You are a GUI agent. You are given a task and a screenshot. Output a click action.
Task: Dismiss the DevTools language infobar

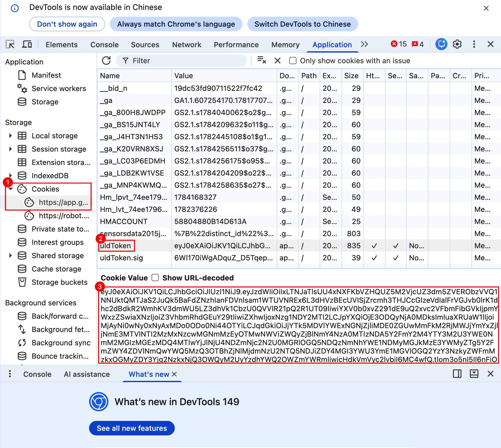point(486,8)
